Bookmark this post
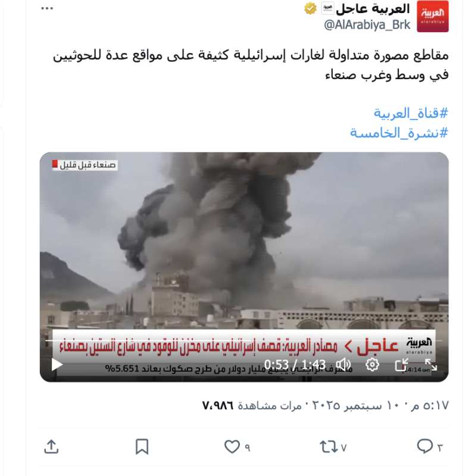 click(x=142, y=447)
